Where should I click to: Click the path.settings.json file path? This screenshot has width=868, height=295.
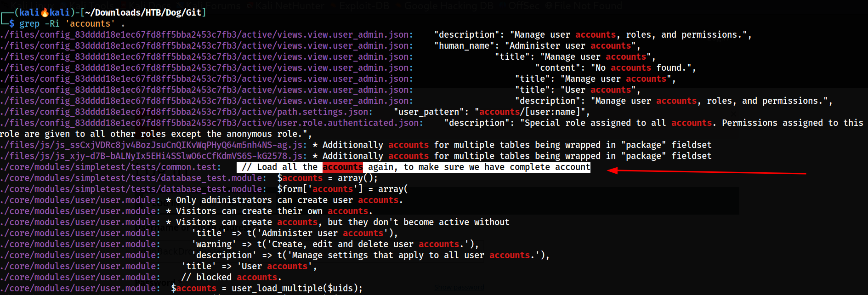coord(185,112)
